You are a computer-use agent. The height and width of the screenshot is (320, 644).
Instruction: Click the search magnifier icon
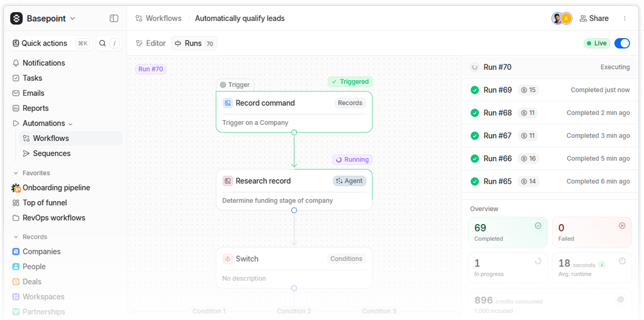[x=102, y=43]
